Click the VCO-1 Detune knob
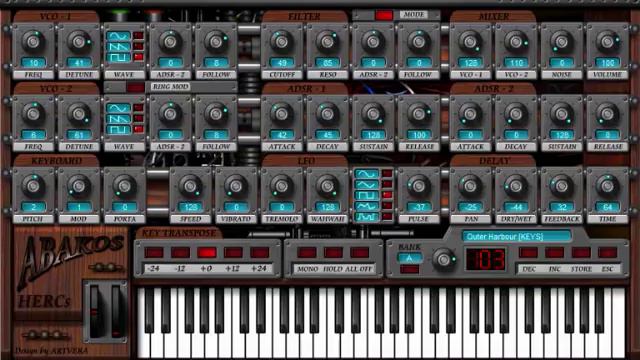Screen dimensions: 640x360 [x=79, y=41]
